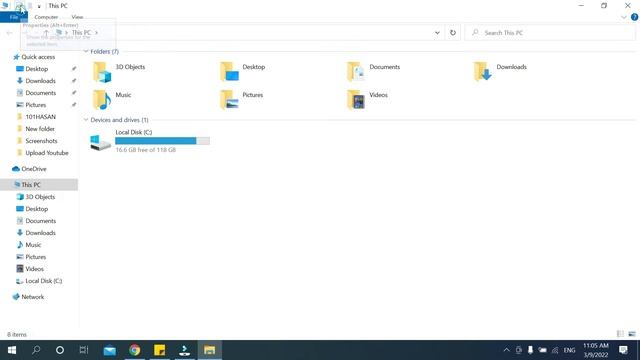Click the Properties icon in quick access toolbar
Viewport: 640px width, 360px height.
coord(20,6)
